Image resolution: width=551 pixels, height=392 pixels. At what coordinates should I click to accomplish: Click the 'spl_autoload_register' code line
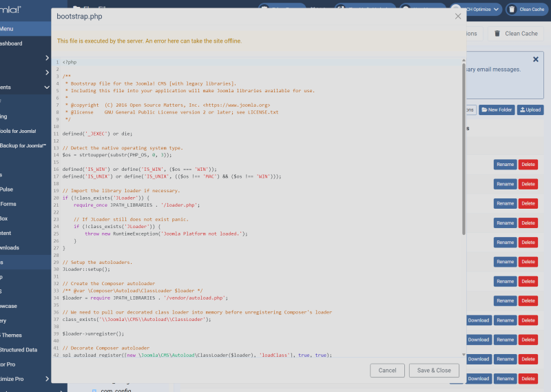(197, 355)
